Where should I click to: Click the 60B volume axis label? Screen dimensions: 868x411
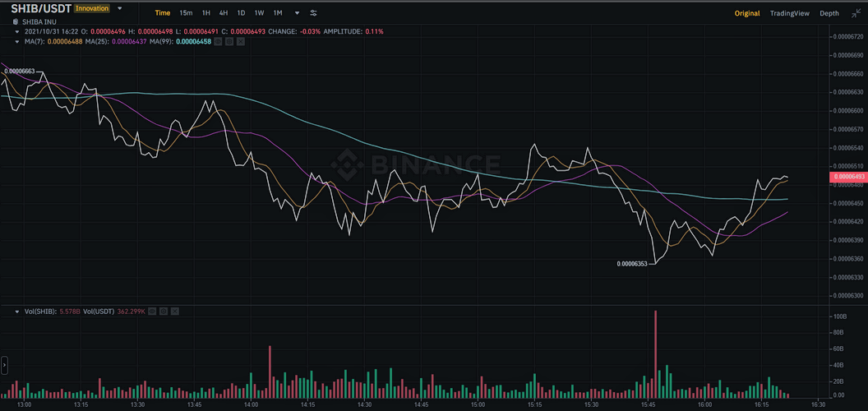pos(838,348)
